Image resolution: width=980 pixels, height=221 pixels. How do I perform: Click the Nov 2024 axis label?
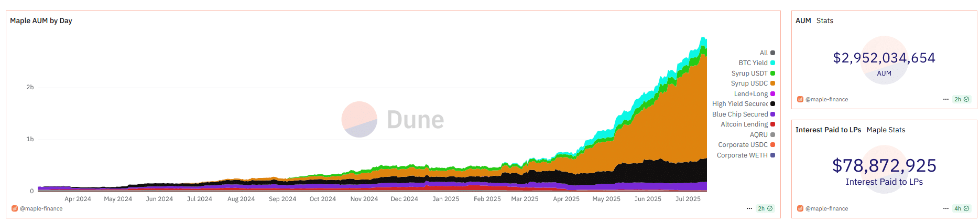[364, 199]
